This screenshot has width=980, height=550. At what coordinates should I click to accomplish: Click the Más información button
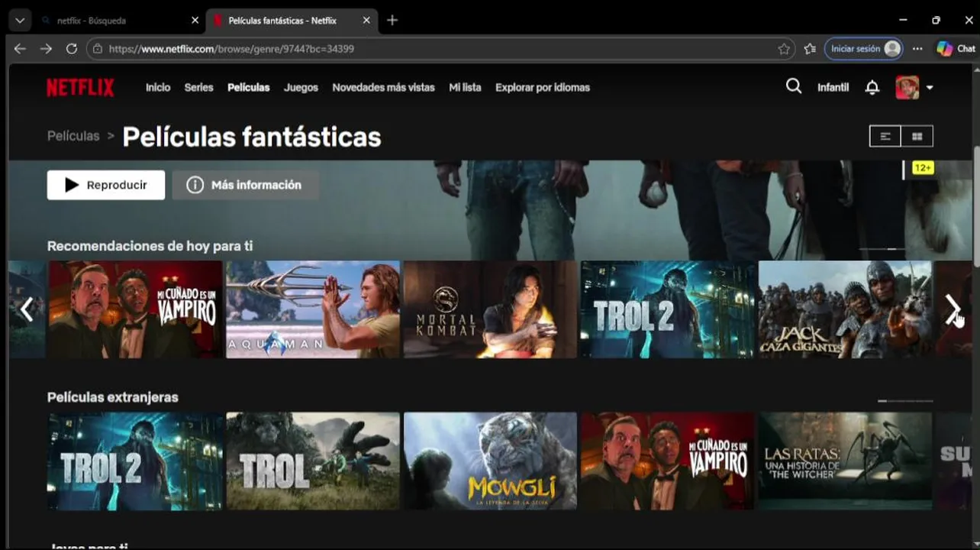pos(245,185)
